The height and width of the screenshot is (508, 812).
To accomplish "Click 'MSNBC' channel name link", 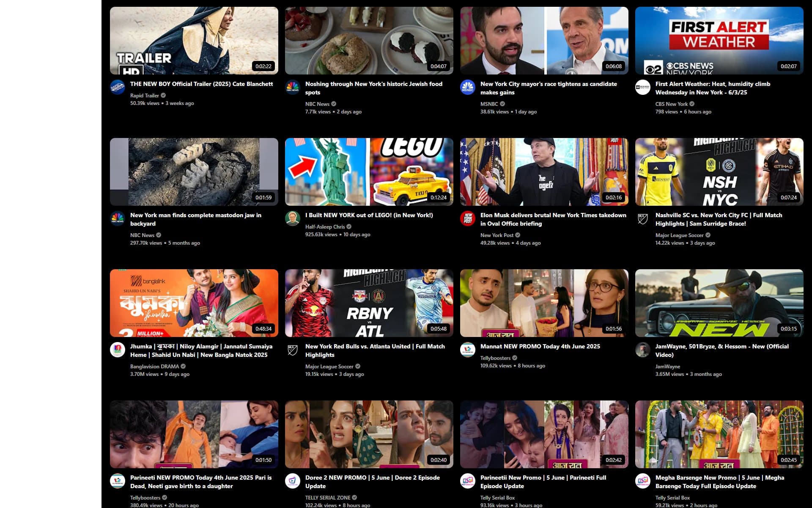I will click(489, 104).
